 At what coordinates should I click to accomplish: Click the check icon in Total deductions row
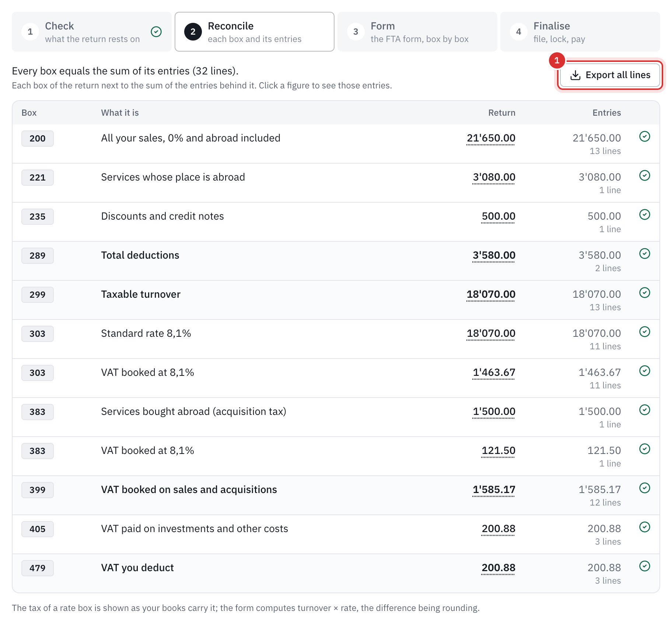(x=645, y=254)
